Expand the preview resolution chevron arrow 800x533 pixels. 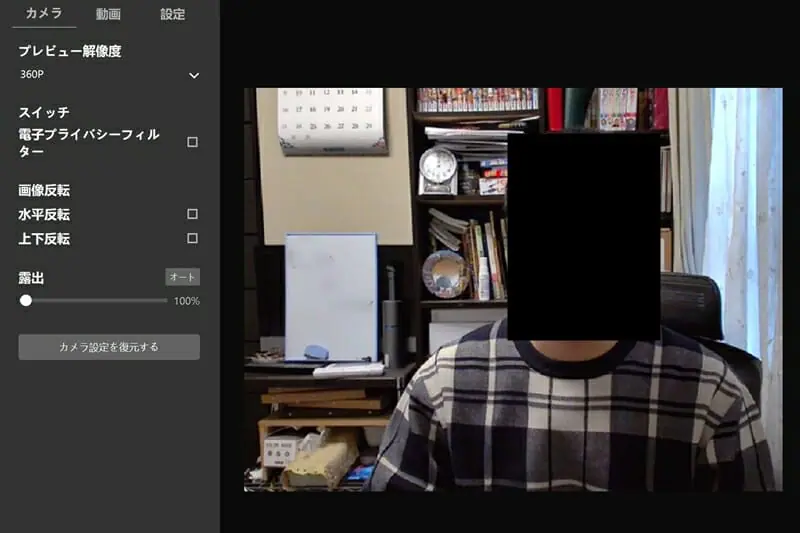click(x=194, y=75)
